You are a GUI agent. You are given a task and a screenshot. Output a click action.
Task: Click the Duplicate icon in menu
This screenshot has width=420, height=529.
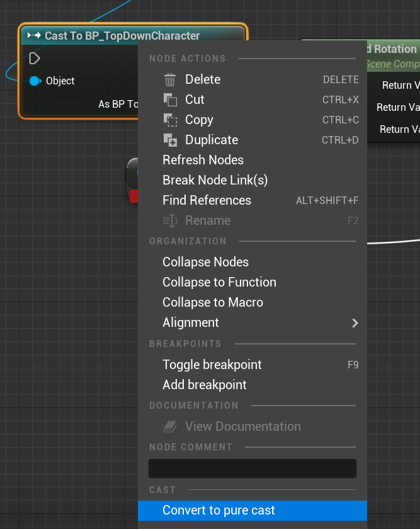(170, 140)
